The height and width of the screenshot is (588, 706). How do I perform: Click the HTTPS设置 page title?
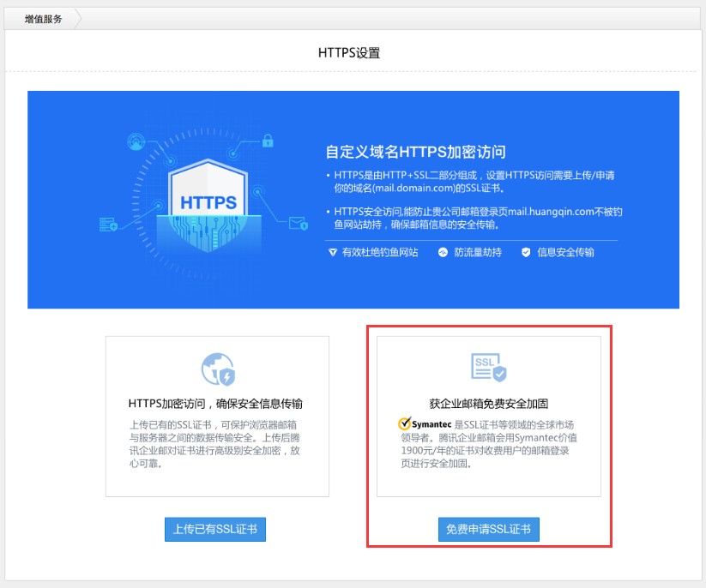coord(348,52)
